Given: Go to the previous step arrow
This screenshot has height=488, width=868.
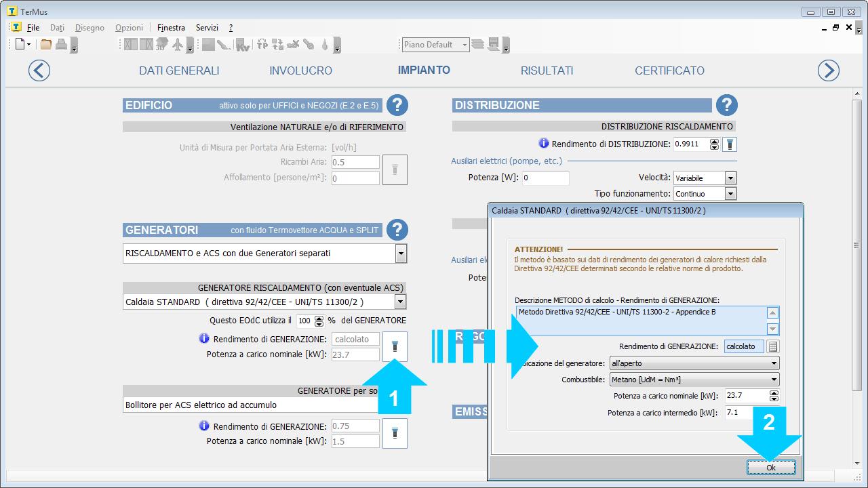Looking at the screenshot, I should point(39,70).
